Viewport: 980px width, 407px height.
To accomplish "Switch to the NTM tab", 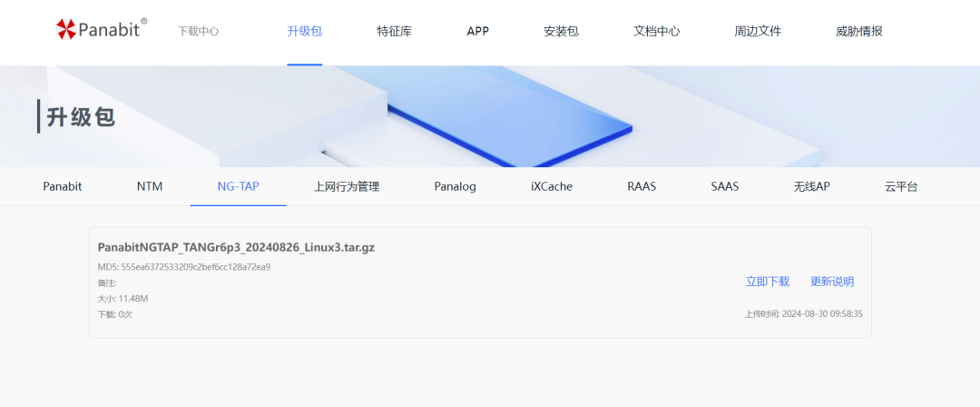I will (150, 186).
